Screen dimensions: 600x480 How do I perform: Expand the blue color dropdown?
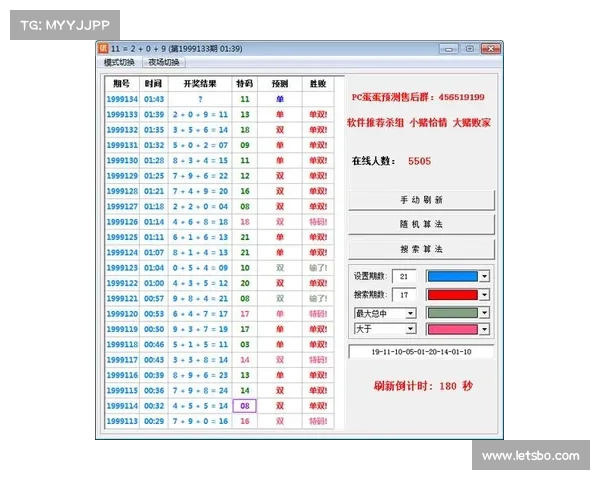click(x=484, y=276)
